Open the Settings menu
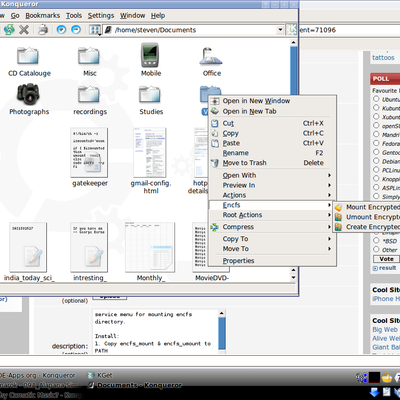This screenshot has height=400, width=400. (101, 15)
